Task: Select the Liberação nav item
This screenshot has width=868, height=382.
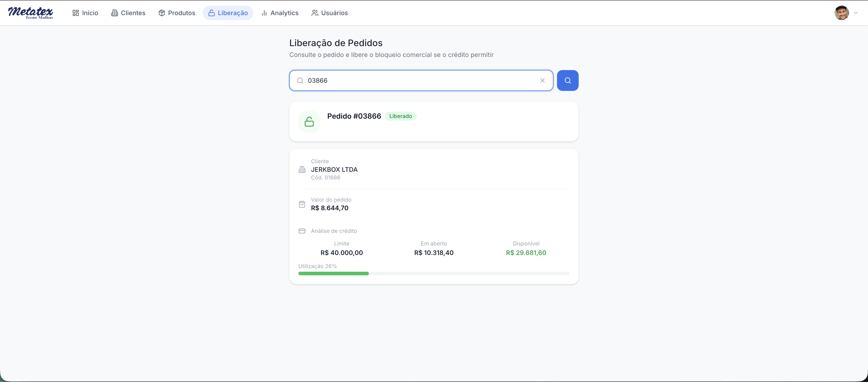Action: tap(228, 13)
